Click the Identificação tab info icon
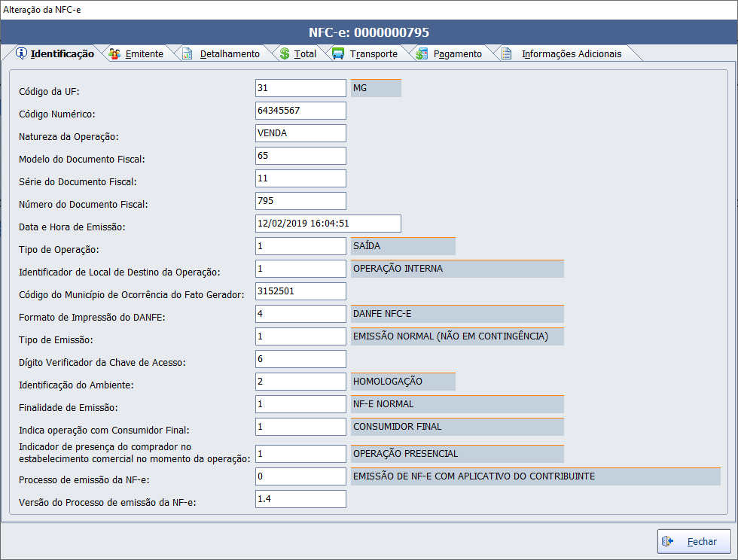This screenshot has width=738, height=560. click(x=21, y=53)
